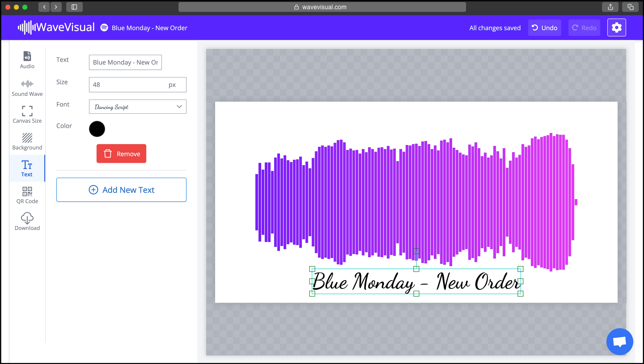Open the Background panel
This screenshot has width=644, height=364.
[x=27, y=141]
